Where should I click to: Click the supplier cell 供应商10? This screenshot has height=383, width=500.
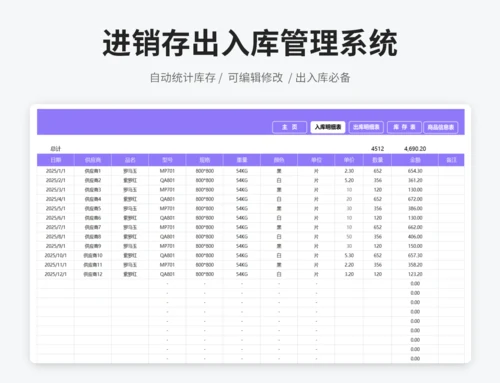click(x=93, y=255)
